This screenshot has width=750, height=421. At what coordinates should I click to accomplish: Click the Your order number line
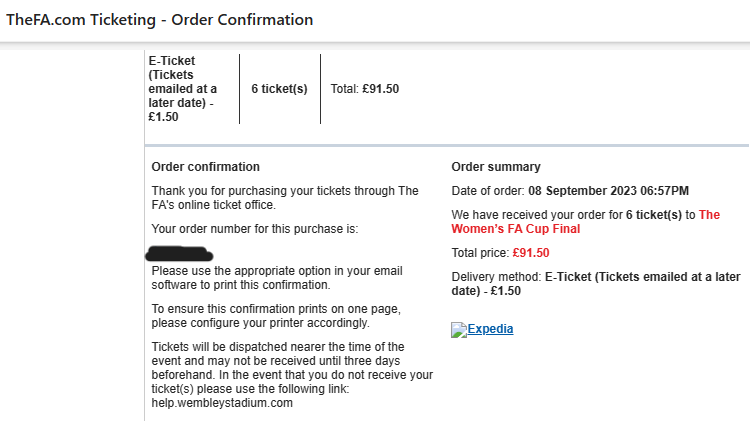255,229
